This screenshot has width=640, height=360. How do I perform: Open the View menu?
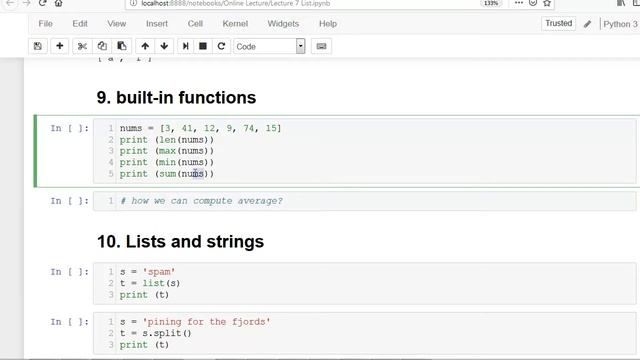(x=117, y=24)
